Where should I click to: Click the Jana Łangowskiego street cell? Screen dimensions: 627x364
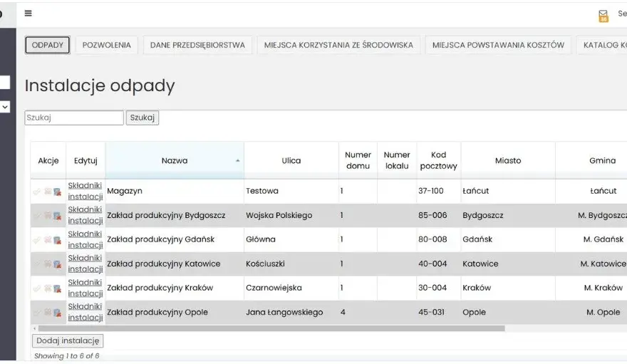(291, 312)
